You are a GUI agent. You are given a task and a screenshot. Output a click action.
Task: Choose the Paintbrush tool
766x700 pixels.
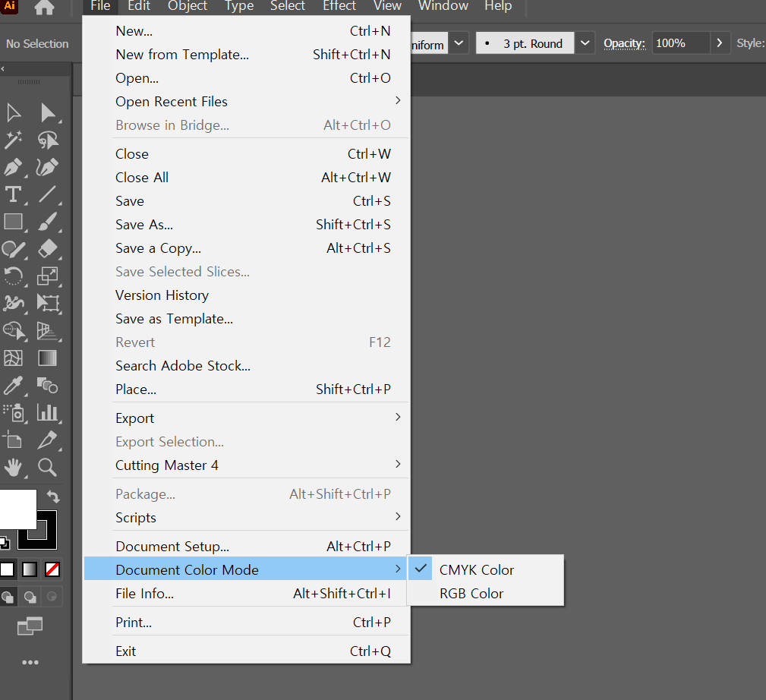(48, 222)
